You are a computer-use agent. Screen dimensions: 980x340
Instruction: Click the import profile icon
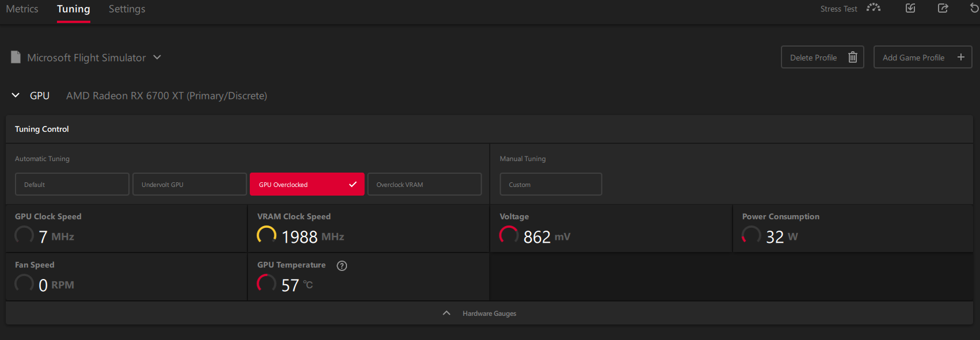click(x=910, y=8)
